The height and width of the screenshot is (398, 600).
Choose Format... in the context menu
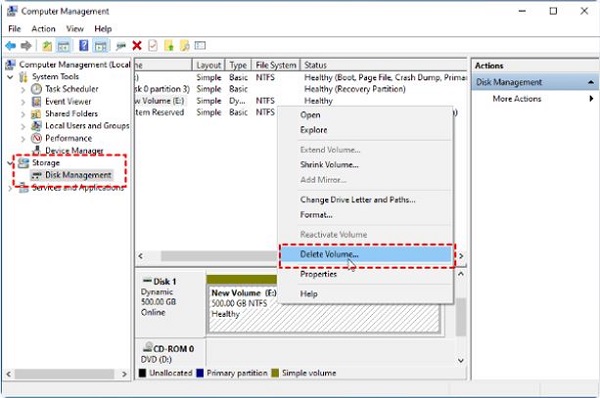pos(365,215)
